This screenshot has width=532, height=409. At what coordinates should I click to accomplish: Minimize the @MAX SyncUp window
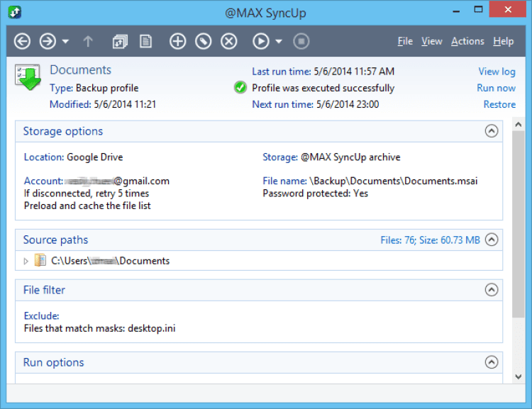456,11
